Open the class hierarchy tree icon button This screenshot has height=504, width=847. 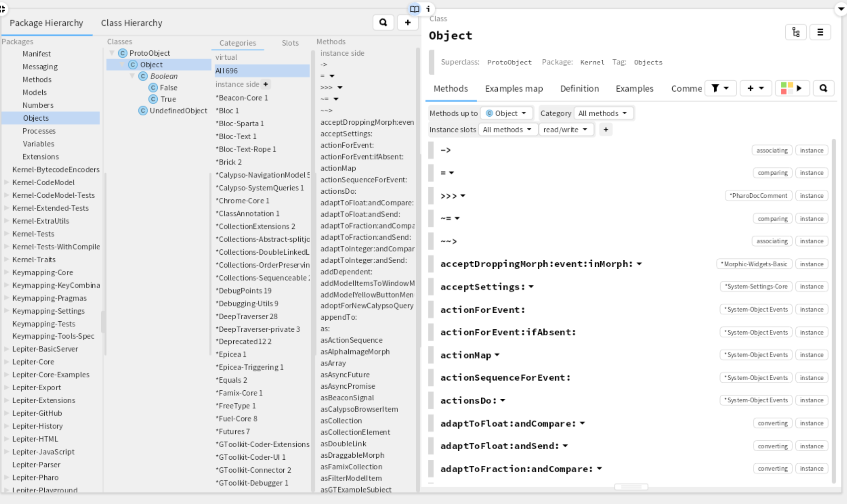(x=796, y=32)
